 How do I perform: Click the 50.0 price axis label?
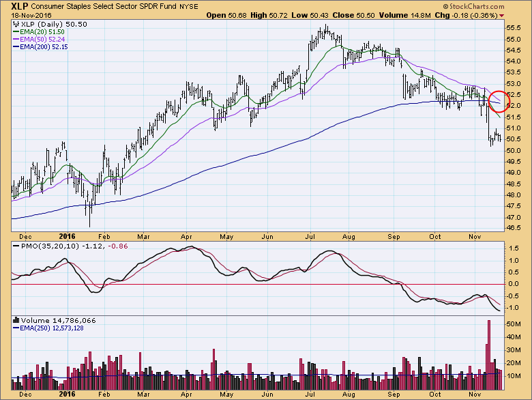click(x=514, y=150)
